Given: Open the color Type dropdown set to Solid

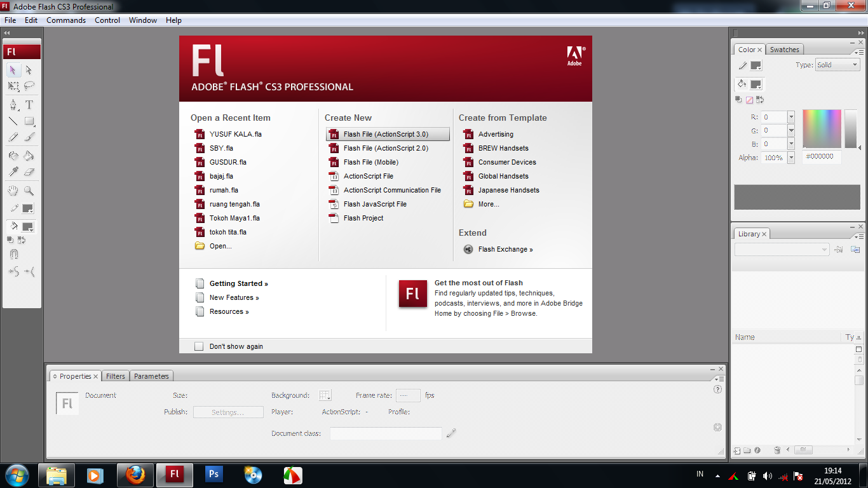Looking at the screenshot, I should point(837,65).
